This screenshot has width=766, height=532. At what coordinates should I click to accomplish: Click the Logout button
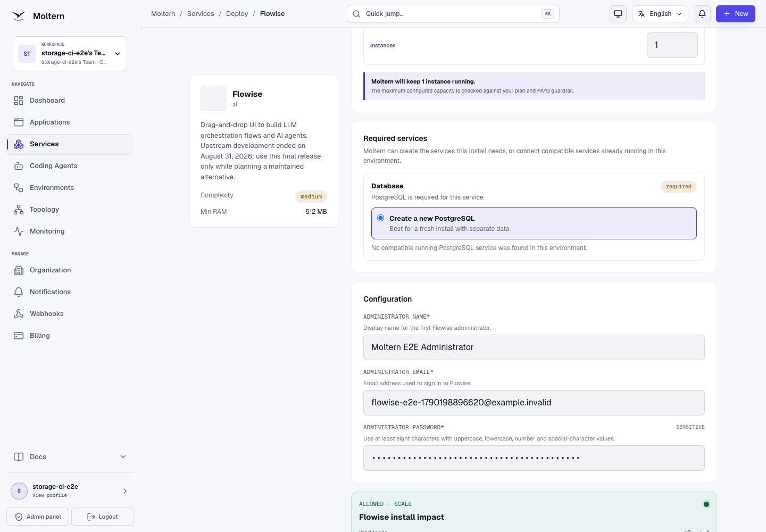pyautogui.click(x=102, y=517)
